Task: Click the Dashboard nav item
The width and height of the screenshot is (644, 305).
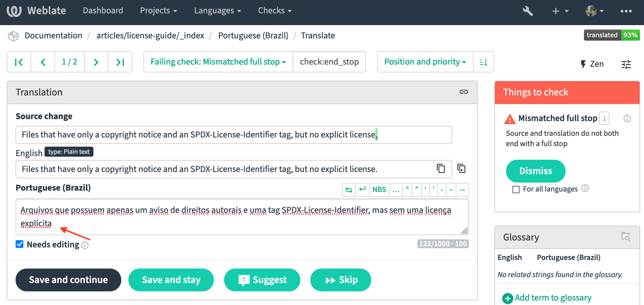Action: (x=103, y=11)
